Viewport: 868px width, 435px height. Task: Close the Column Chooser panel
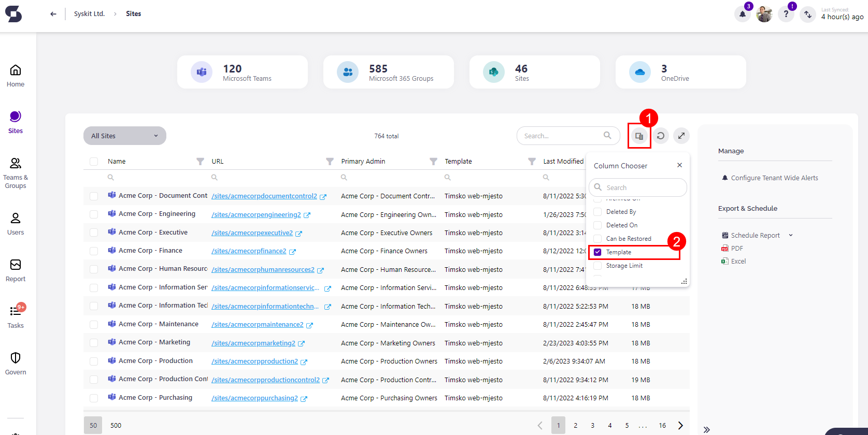coord(679,165)
